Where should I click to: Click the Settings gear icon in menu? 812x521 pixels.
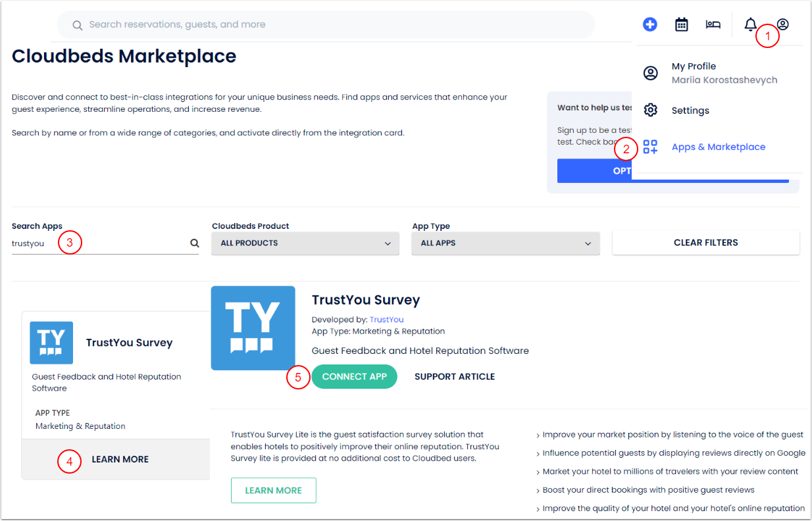pos(650,110)
